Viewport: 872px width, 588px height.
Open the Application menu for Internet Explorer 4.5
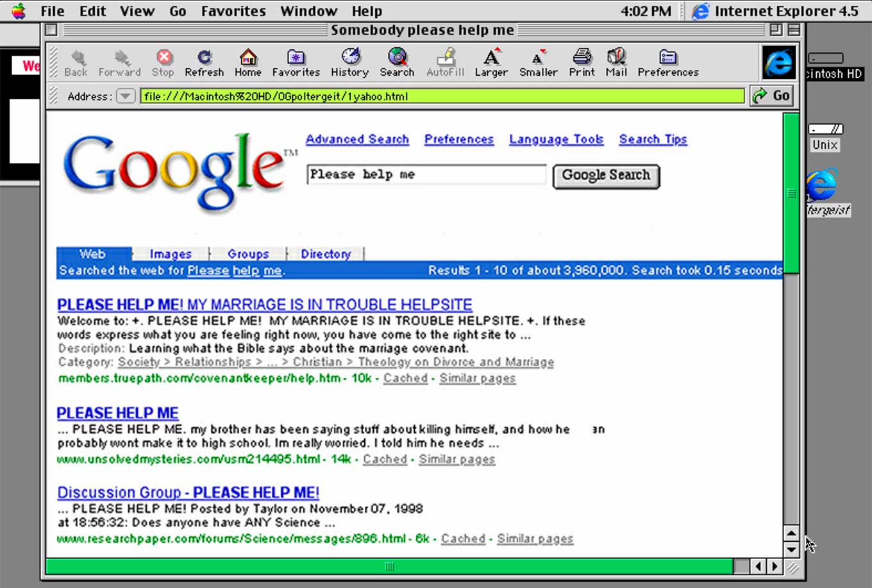coord(775,11)
